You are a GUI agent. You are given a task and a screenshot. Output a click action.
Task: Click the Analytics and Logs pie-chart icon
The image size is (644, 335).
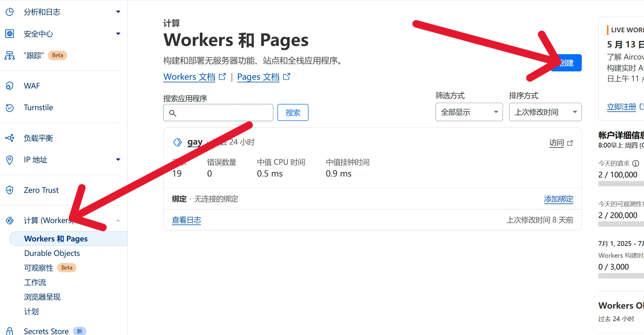tap(10, 12)
